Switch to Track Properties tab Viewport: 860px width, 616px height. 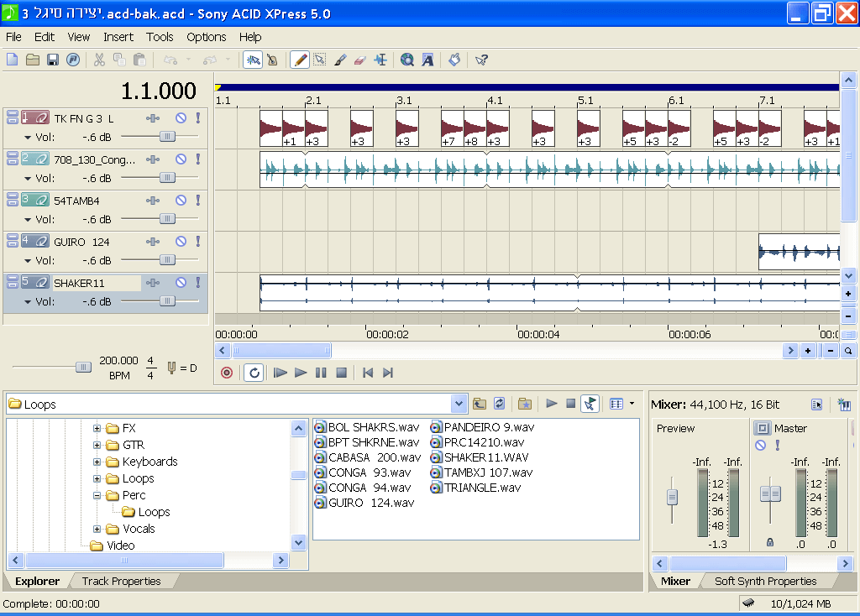(x=121, y=581)
